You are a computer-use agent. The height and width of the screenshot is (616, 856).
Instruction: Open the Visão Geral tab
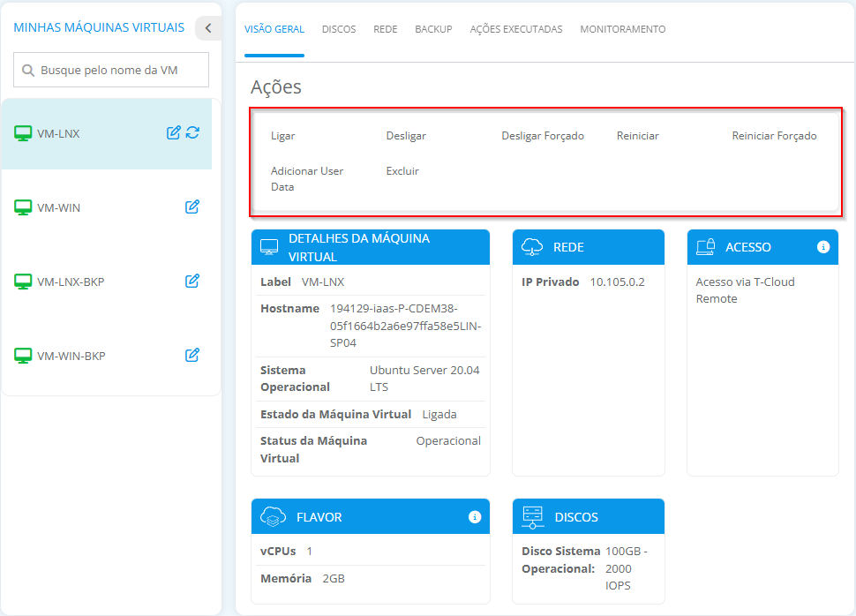[274, 29]
